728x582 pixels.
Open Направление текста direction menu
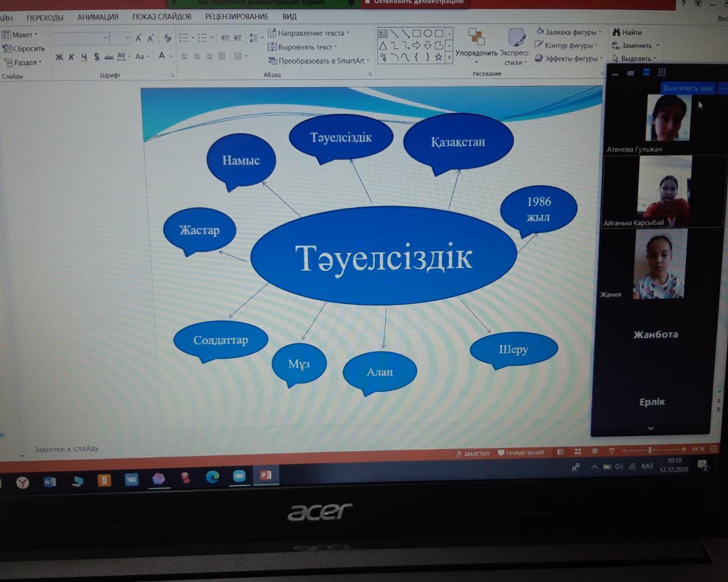point(309,33)
